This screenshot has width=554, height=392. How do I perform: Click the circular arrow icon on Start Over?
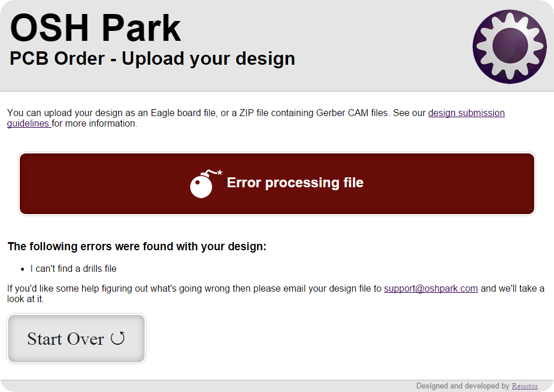(x=118, y=338)
